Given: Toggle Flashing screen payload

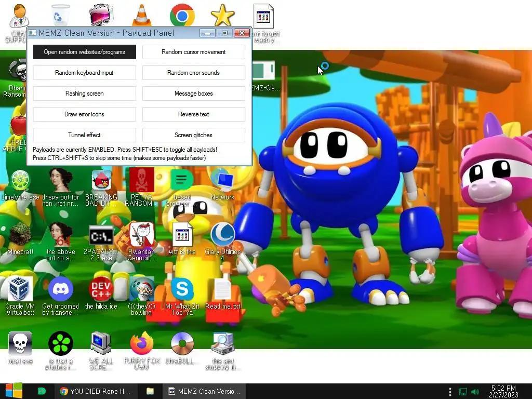Looking at the screenshot, I should (x=85, y=94).
